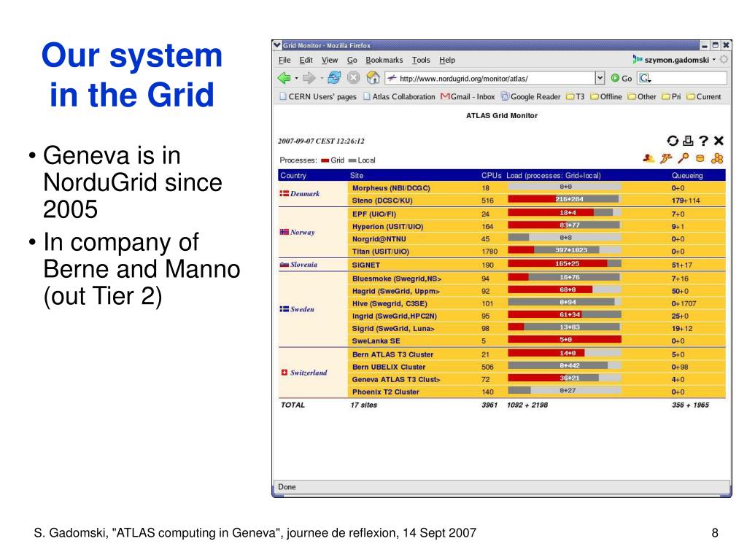
Task: Expand the URL bar history dropdown
Action: pos(600,78)
